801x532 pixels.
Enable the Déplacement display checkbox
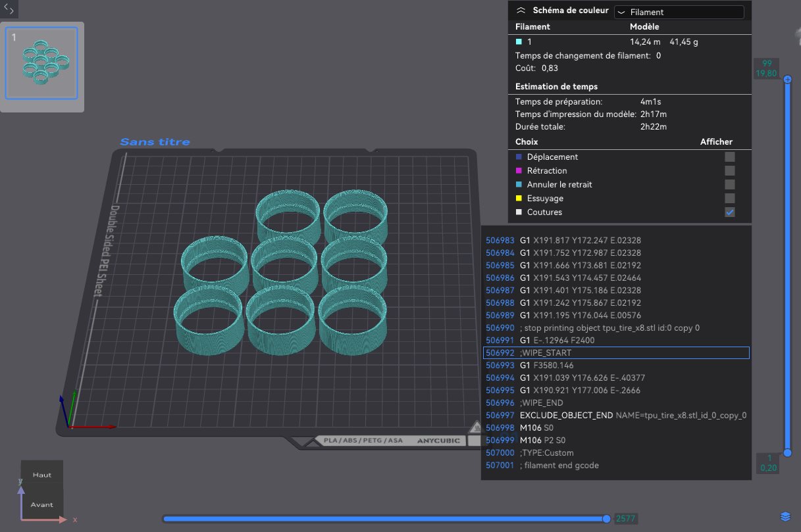(729, 157)
